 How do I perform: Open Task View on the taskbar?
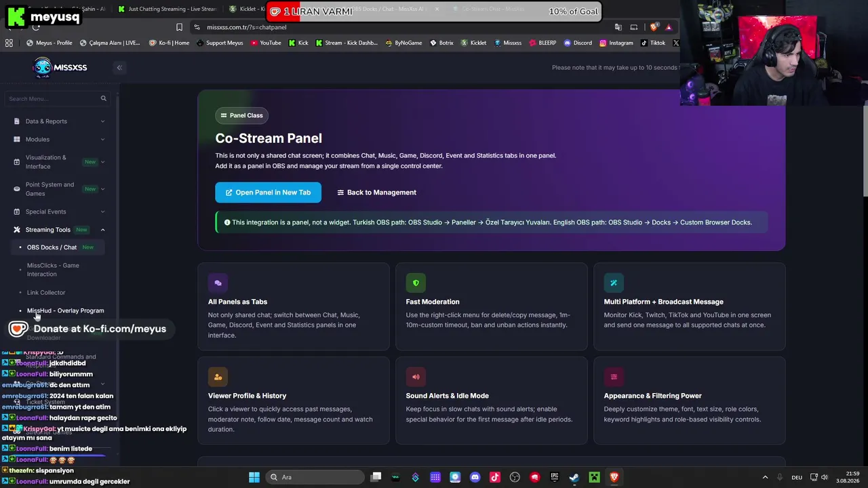tap(376, 477)
